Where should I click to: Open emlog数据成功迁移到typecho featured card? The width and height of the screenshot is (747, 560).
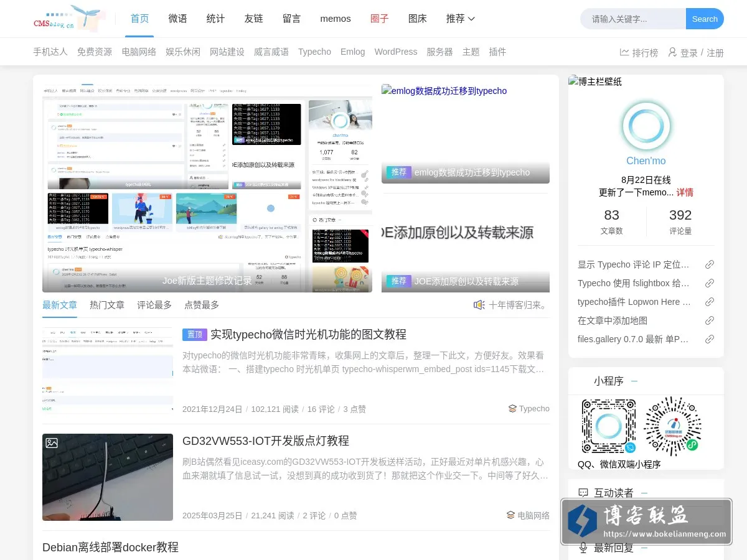pos(466,134)
